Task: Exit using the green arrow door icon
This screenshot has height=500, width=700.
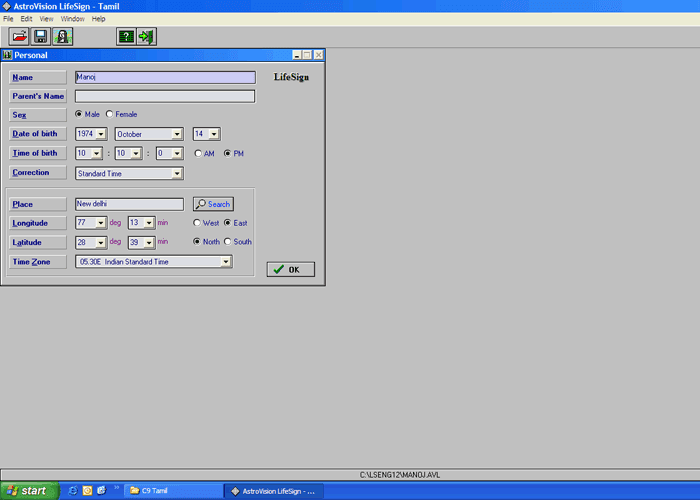Action: tap(146, 37)
